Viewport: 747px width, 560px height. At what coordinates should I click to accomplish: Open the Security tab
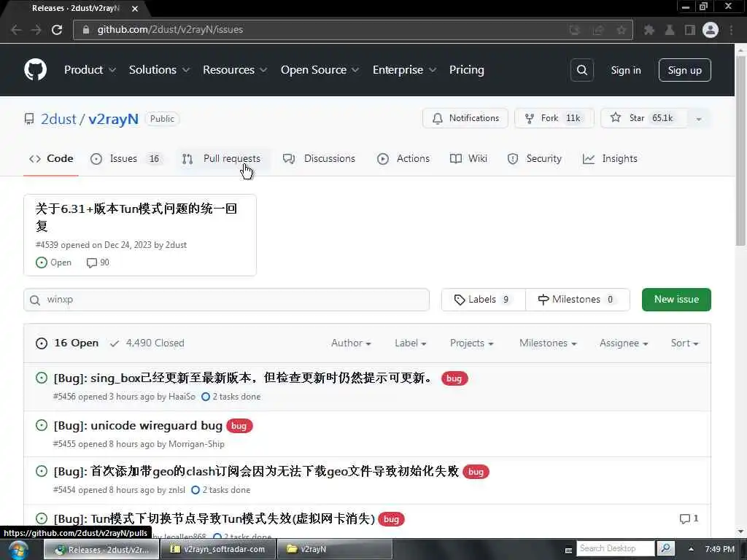(535, 158)
